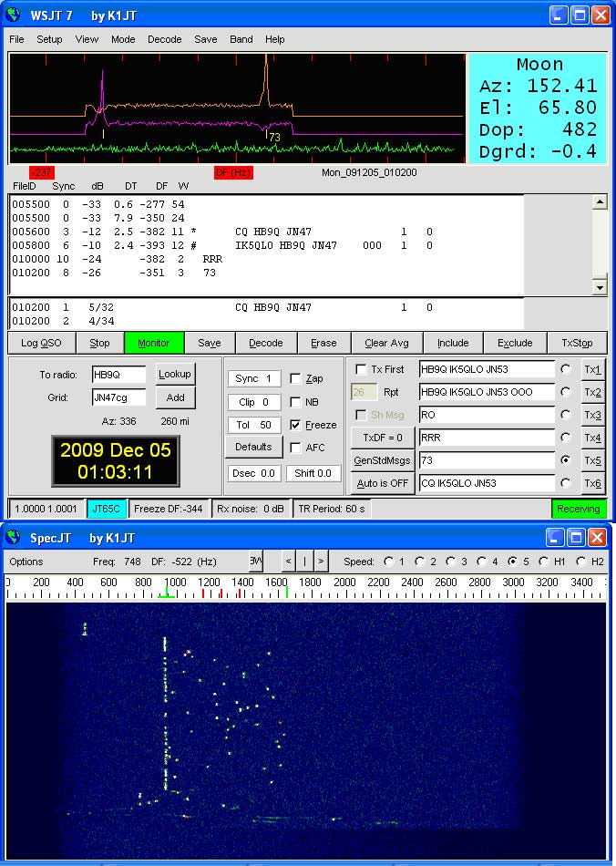Open the Save menu

coord(205,39)
